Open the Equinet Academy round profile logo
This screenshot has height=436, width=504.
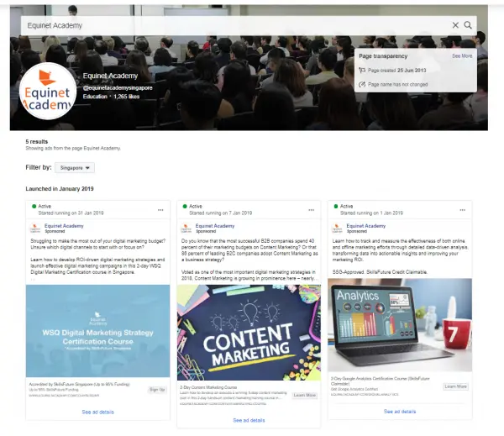pyautogui.click(x=48, y=92)
